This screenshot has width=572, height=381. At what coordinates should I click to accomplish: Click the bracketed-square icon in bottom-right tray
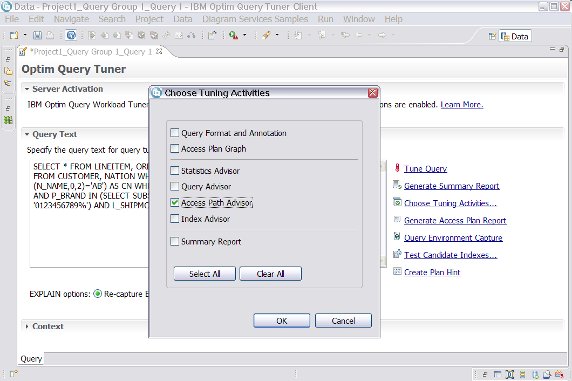(x=510, y=374)
